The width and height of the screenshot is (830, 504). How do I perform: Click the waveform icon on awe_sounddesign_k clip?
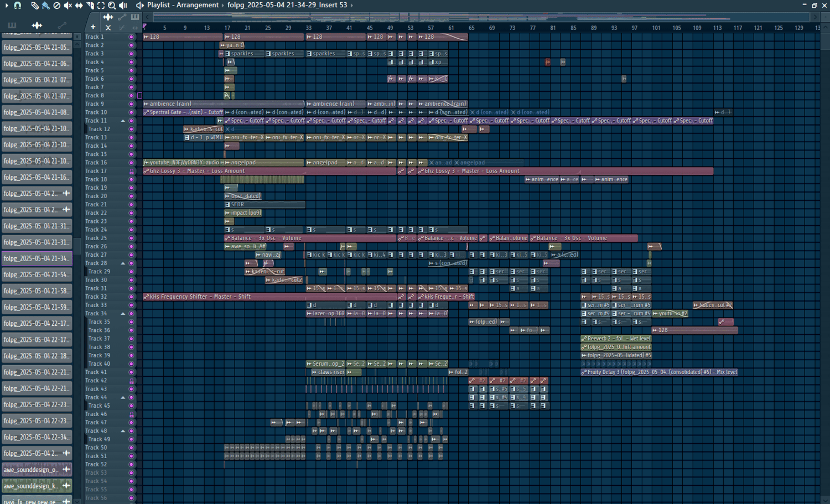(x=66, y=486)
